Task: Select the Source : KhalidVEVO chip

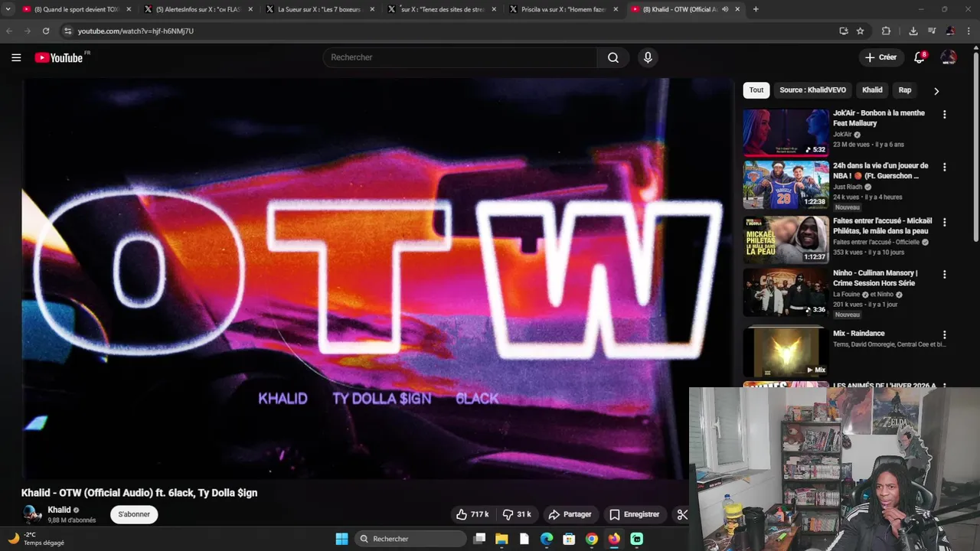Action: (x=812, y=90)
